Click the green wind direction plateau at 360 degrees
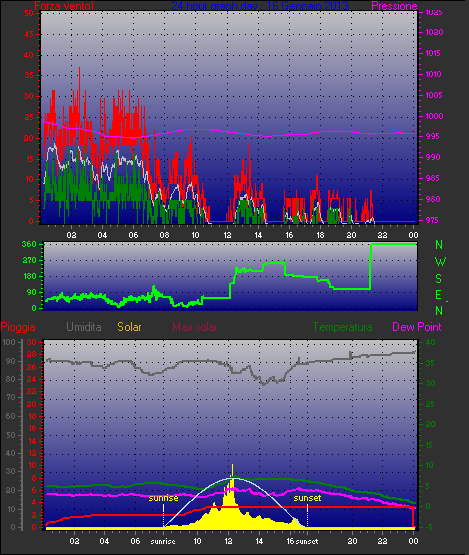 pyautogui.click(x=393, y=244)
